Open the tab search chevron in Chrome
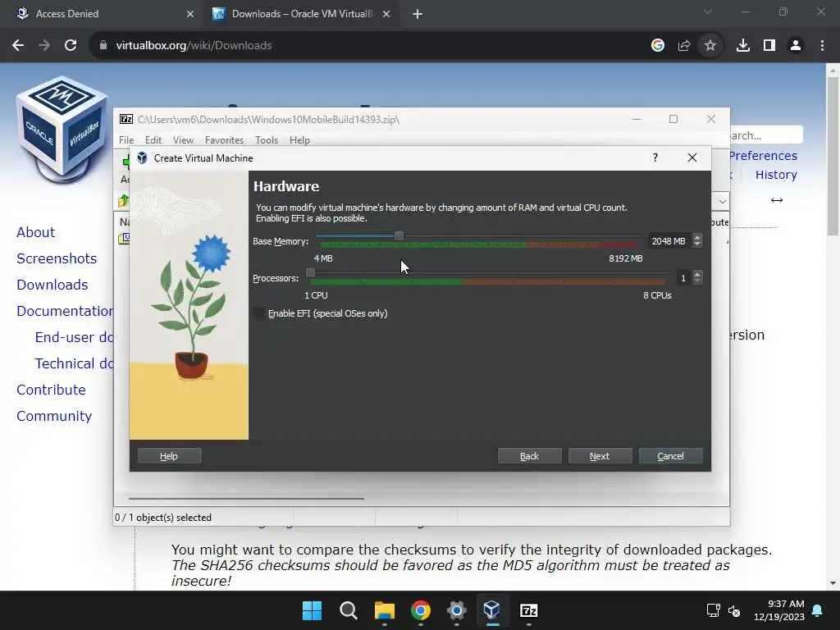The image size is (840, 630). [708, 11]
